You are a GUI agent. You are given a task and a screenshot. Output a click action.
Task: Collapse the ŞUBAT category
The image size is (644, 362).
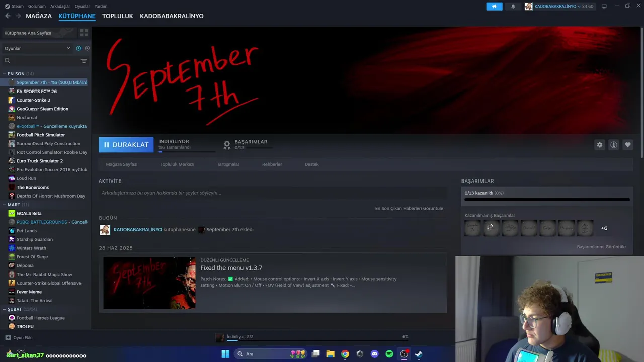click(4, 309)
